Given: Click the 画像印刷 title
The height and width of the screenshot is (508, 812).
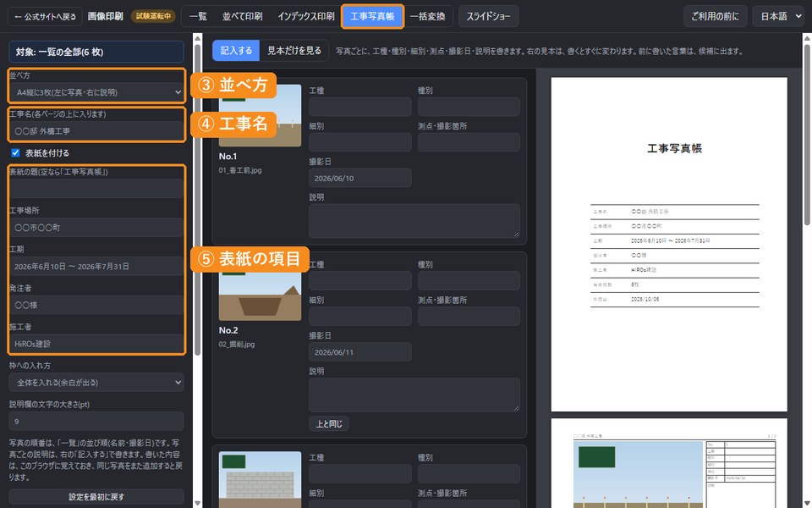Looking at the screenshot, I should click(105, 17).
